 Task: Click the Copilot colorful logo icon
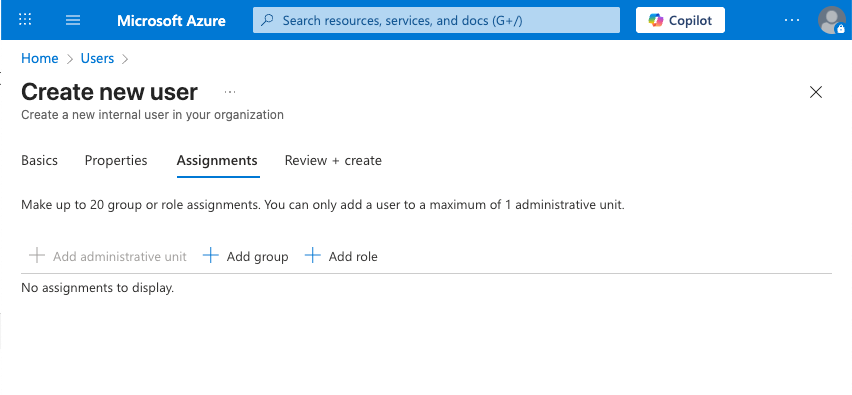pos(656,21)
